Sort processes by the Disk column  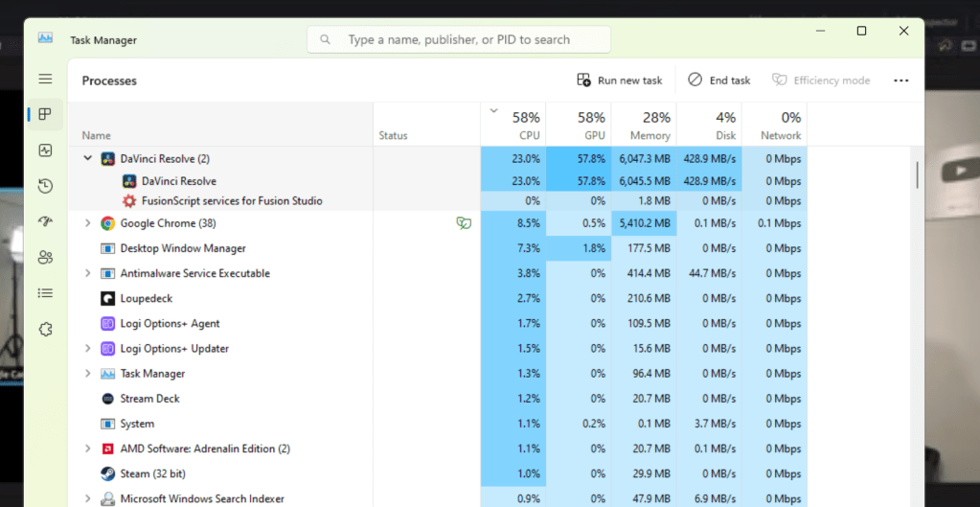pos(709,125)
